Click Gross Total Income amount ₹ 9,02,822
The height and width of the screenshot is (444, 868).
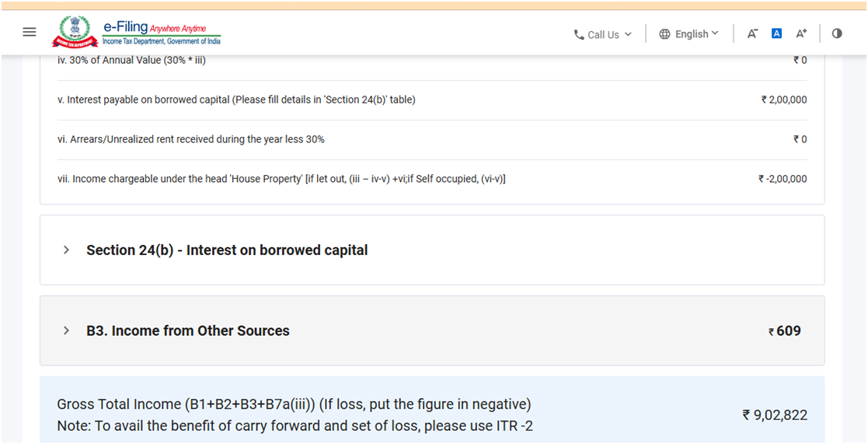point(775,415)
